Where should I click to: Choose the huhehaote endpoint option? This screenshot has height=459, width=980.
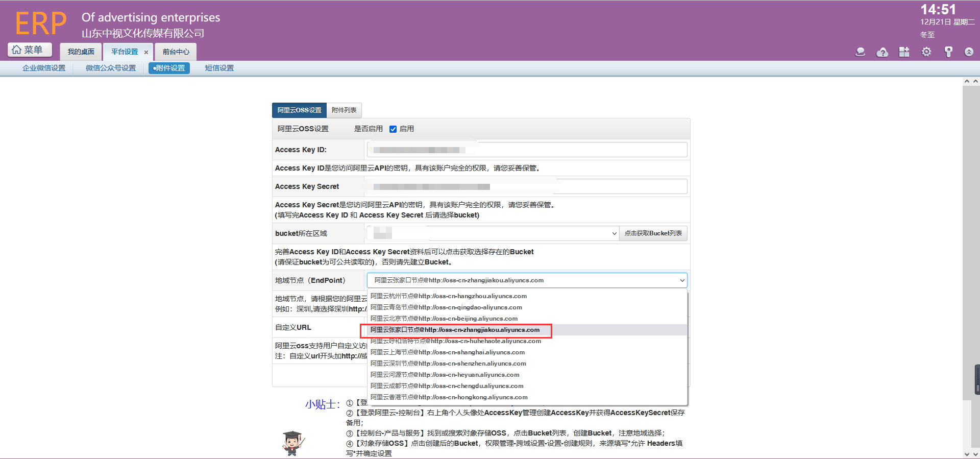[x=527, y=341]
